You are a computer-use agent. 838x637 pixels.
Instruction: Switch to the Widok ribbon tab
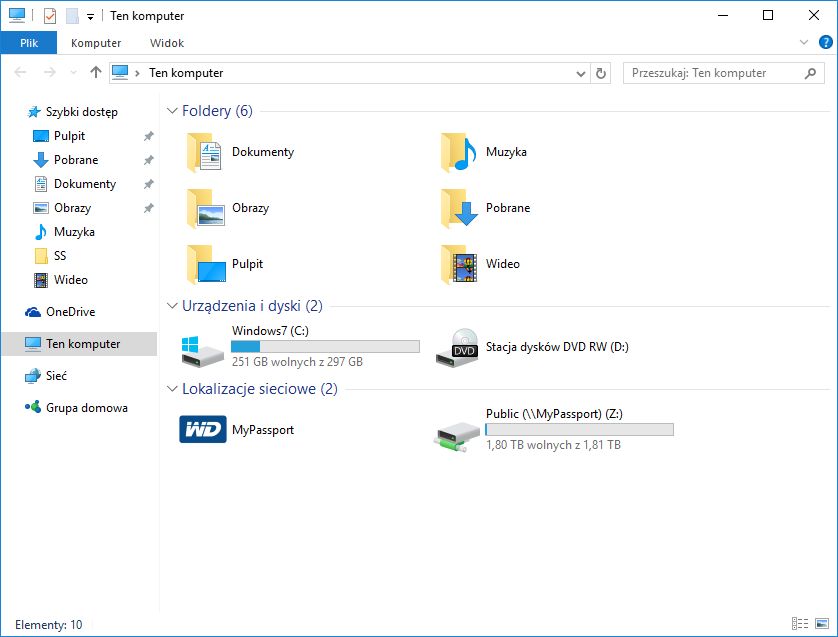(166, 43)
